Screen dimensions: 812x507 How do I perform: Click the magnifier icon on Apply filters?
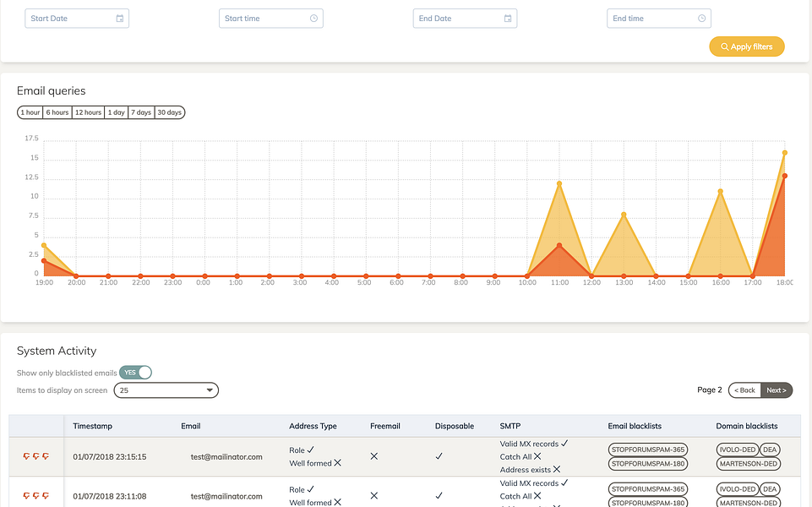(x=724, y=47)
